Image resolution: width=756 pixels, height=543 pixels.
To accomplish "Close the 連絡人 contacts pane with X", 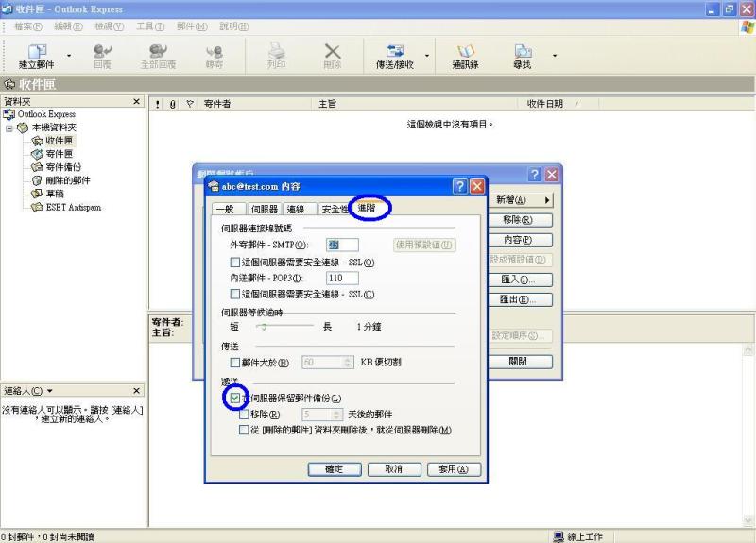I will click(136, 391).
